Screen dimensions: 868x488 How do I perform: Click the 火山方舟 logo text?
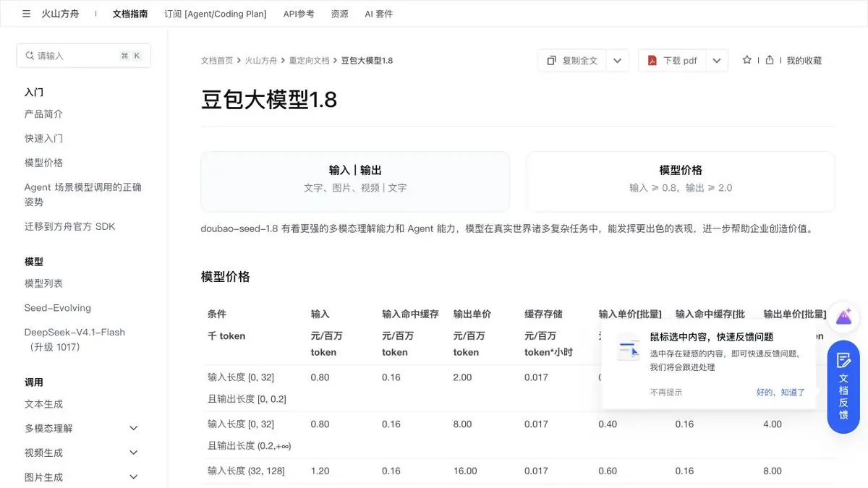(x=61, y=14)
